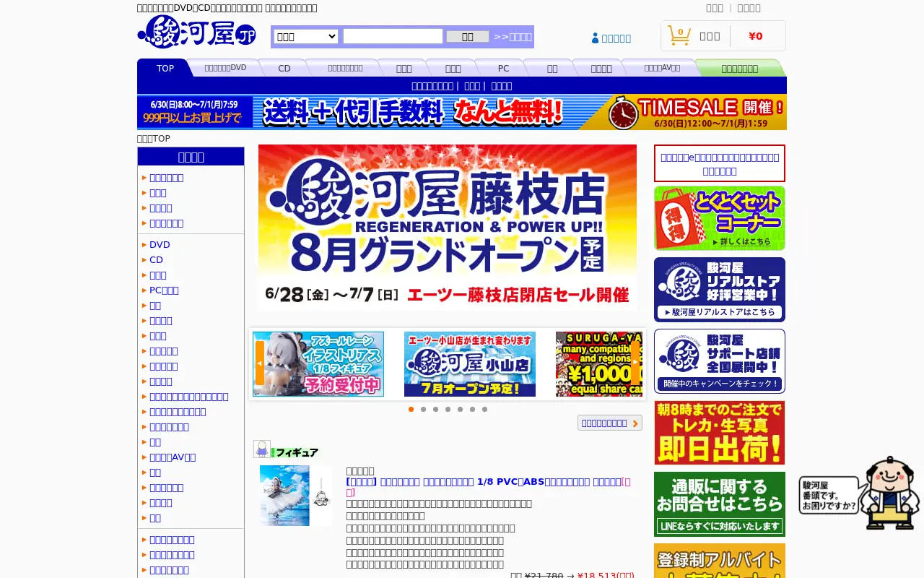
Task: Open the Fujieda store grand opening banner
Action: tap(448, 228)
